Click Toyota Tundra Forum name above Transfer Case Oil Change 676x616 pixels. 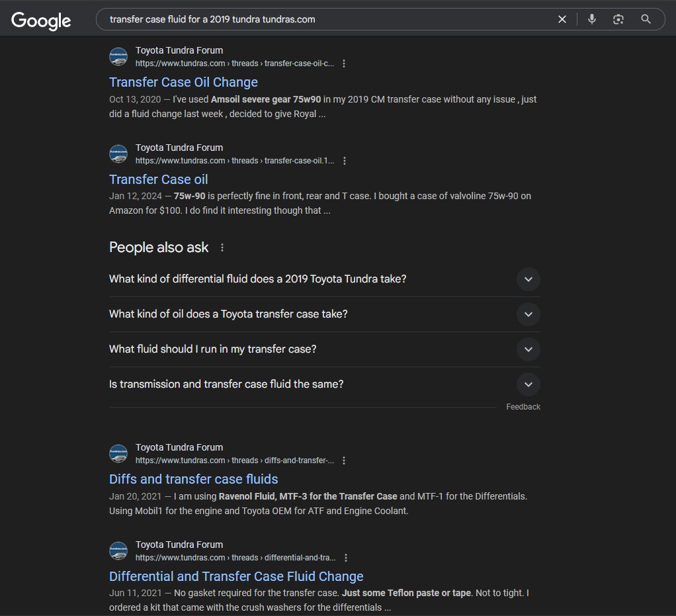click(x=179, y=50)
